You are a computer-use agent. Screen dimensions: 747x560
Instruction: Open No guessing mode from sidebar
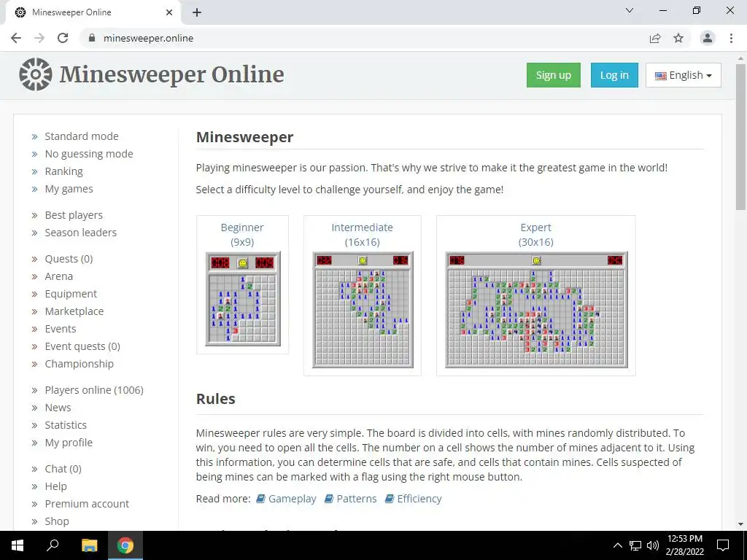[89, 154]
